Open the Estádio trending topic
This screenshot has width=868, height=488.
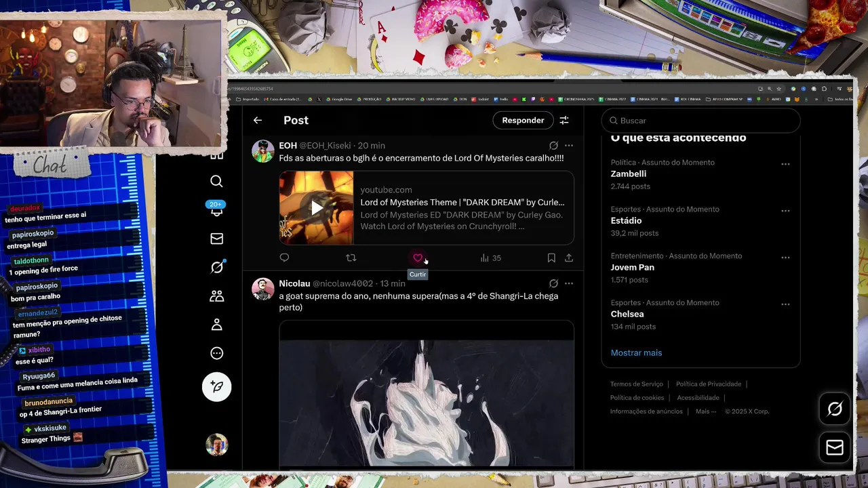[x=701, y=221]
